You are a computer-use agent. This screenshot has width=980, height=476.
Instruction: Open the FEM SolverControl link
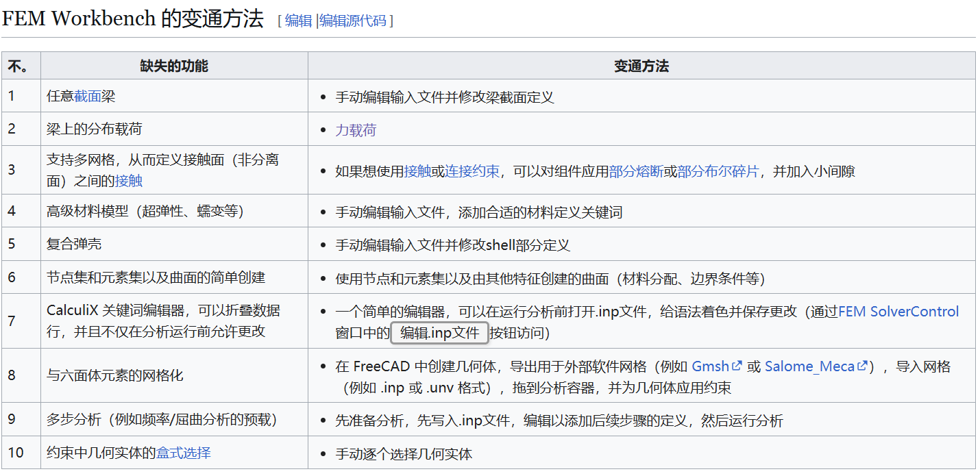pyautogui.click(x=898, y=312)
